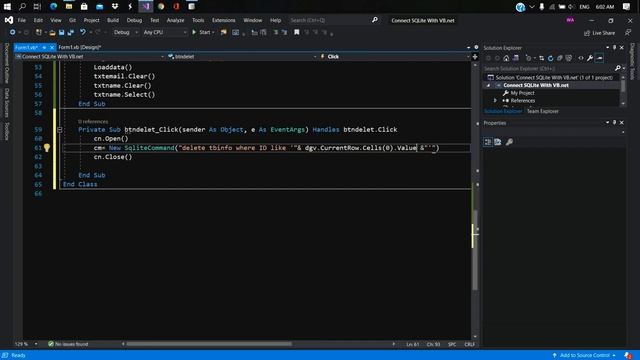Click the Visual Studio logo icon

(x=9, y=20)
